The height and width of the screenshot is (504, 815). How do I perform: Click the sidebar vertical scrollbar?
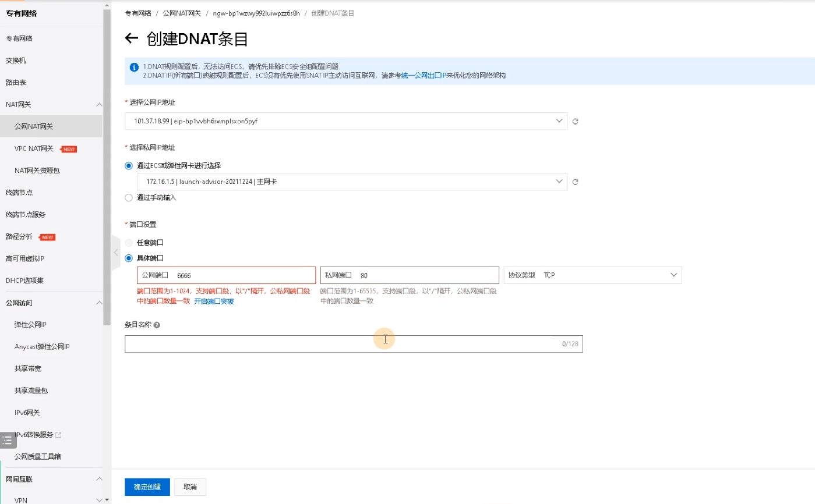click(x=107, y=175)
